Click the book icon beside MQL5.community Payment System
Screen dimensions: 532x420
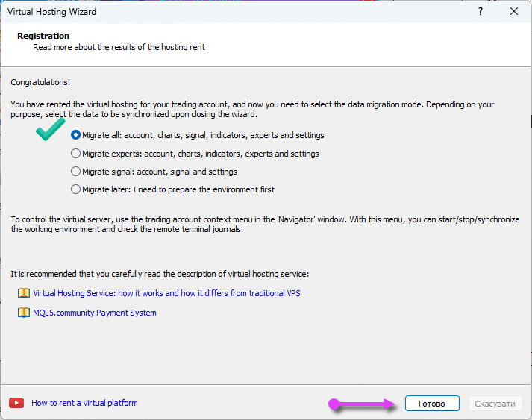click(23, 313)
